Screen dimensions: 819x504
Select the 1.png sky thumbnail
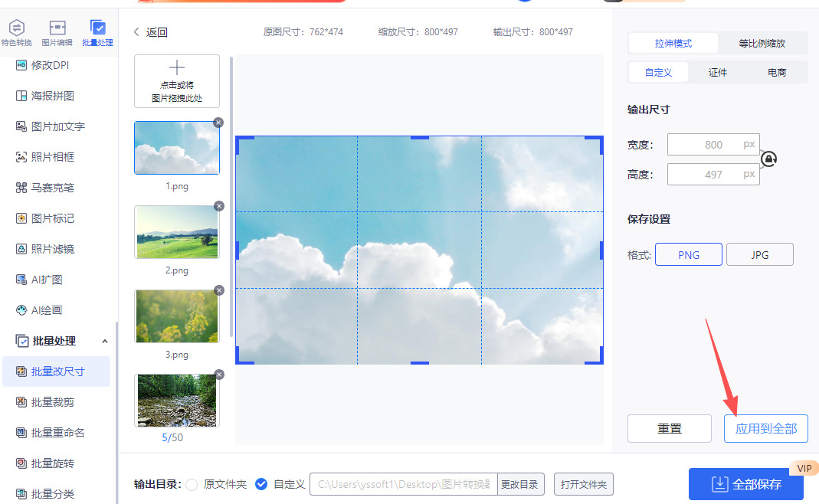pyautogui.click(x=176, y=148)
